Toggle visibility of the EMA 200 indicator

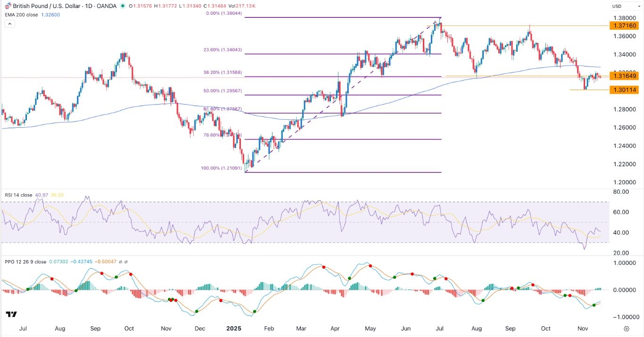(x=21, y=14)
